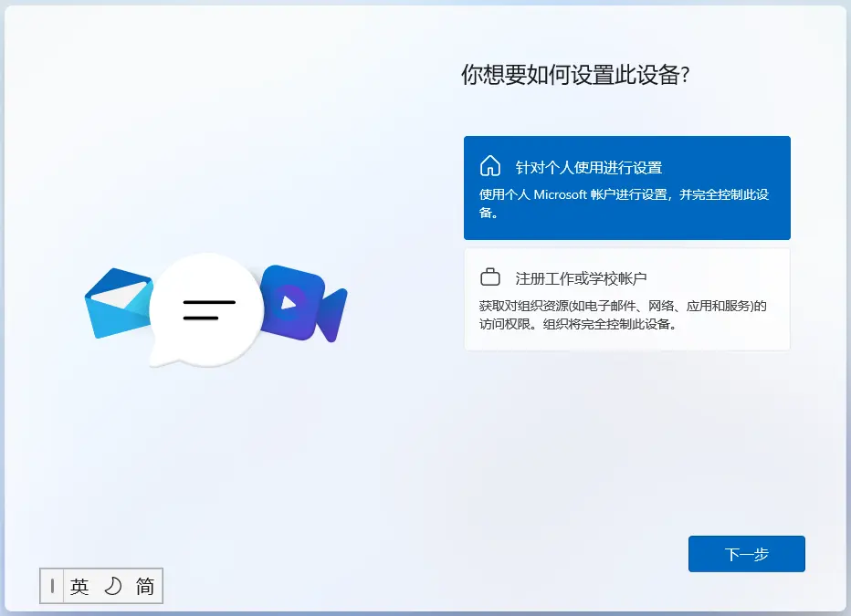Click the house icon for personal use
This screenshot has height=616, width=851.
[490, 166]
